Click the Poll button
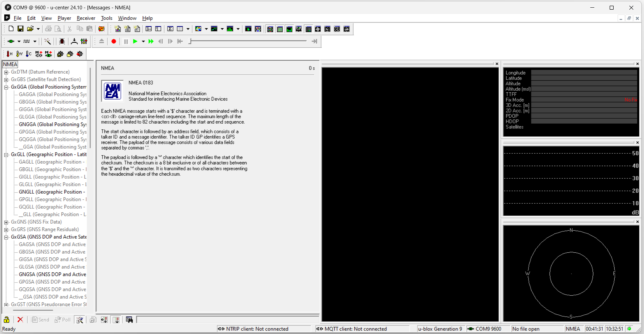Image resolution: width=644 pixels, height=334 pixels. pos(63,319)
